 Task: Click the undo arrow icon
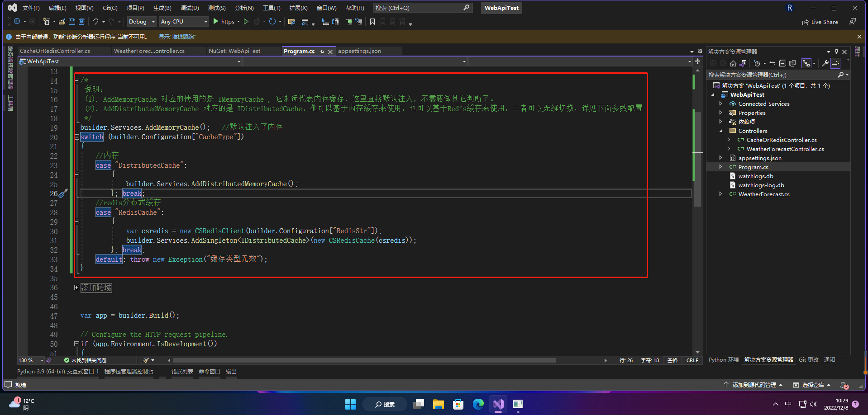[x=95, y=21]
